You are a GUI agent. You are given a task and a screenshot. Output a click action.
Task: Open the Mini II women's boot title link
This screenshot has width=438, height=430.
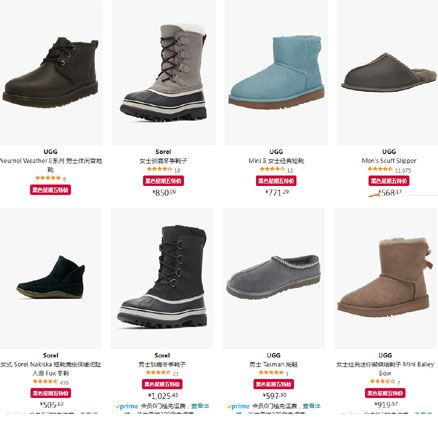coord(276,161)
